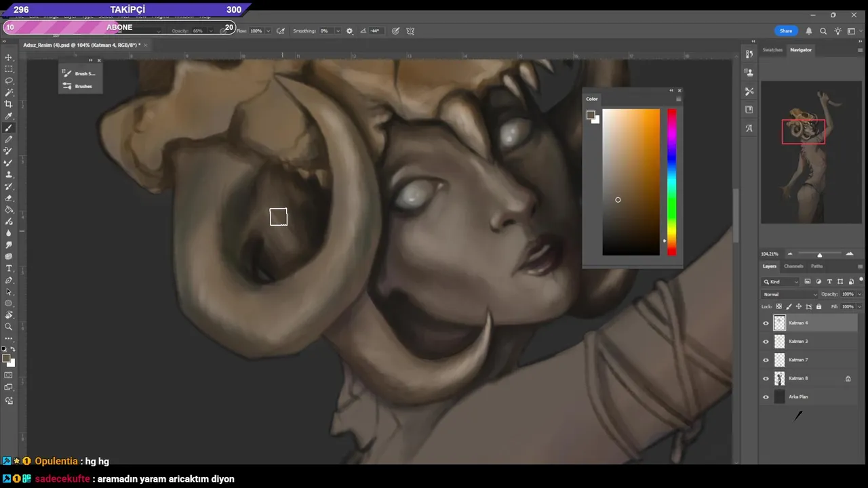868x488 pixels.
Task: Enable the airbrush build-up icon
Action: [x=281, y=31]
